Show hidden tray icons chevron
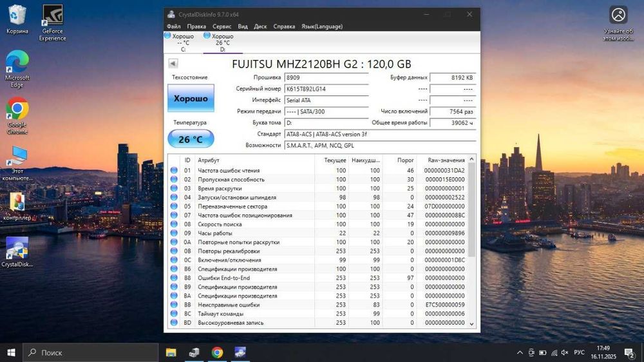The height and width of the screenshot is (362, 644). tap(520, 352)
